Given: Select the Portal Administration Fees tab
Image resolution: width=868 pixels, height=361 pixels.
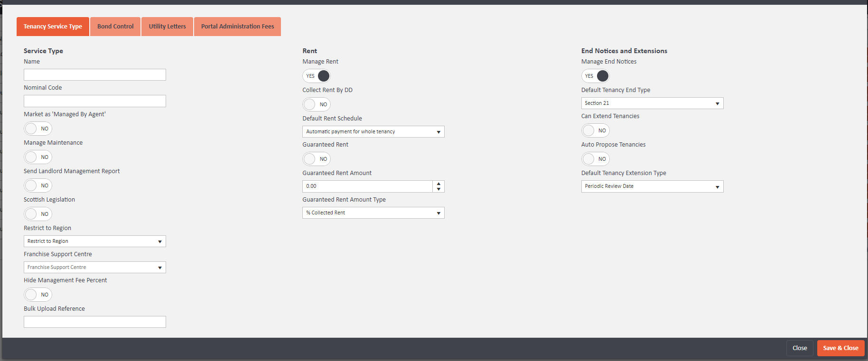Looking at the screenshot, I should pos(237,27).
